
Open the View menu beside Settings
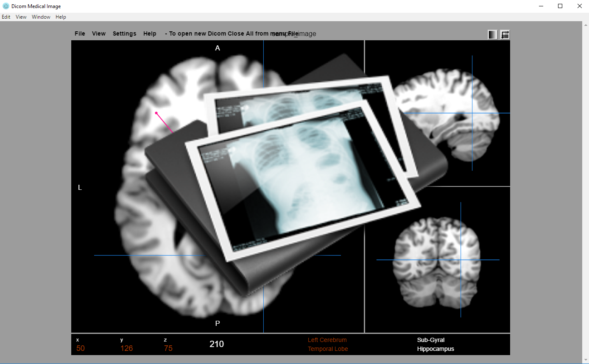click(99, 33)
